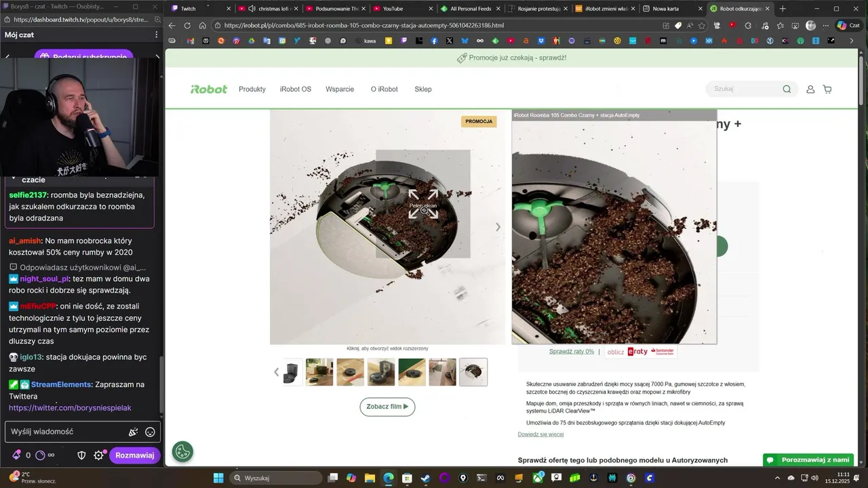The width and height of the screenshot is (868, 488).
Task: Click the Rozmawiaj chat button
Action: (135, 455)
